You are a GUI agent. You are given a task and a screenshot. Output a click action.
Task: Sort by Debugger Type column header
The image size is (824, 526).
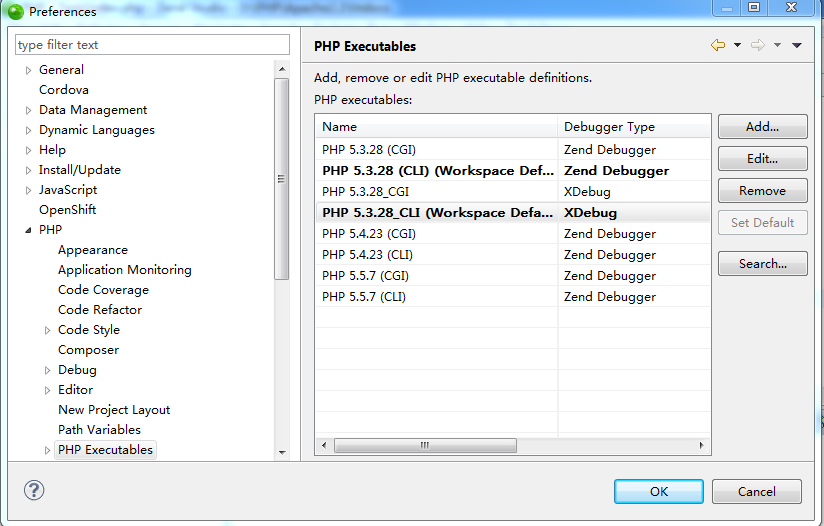tap(634, 127)
